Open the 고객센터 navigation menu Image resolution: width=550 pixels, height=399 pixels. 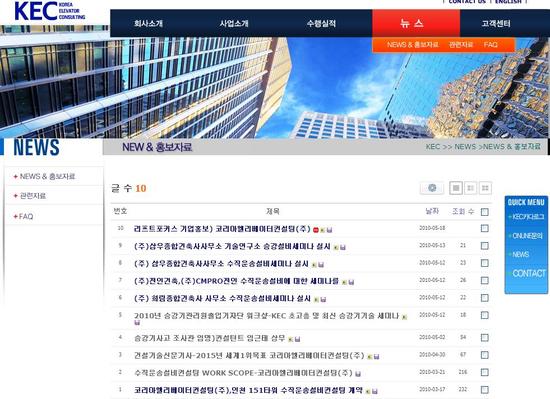[x=496, y=23]
